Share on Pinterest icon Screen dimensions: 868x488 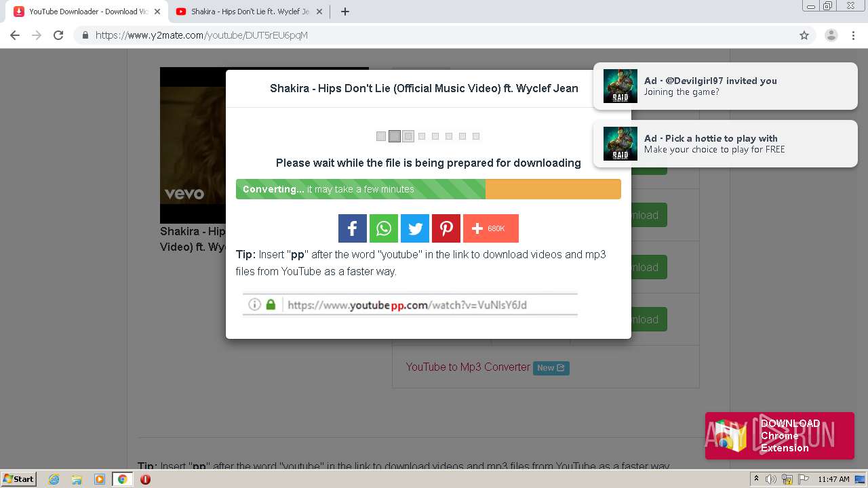[x=446, y=228]
